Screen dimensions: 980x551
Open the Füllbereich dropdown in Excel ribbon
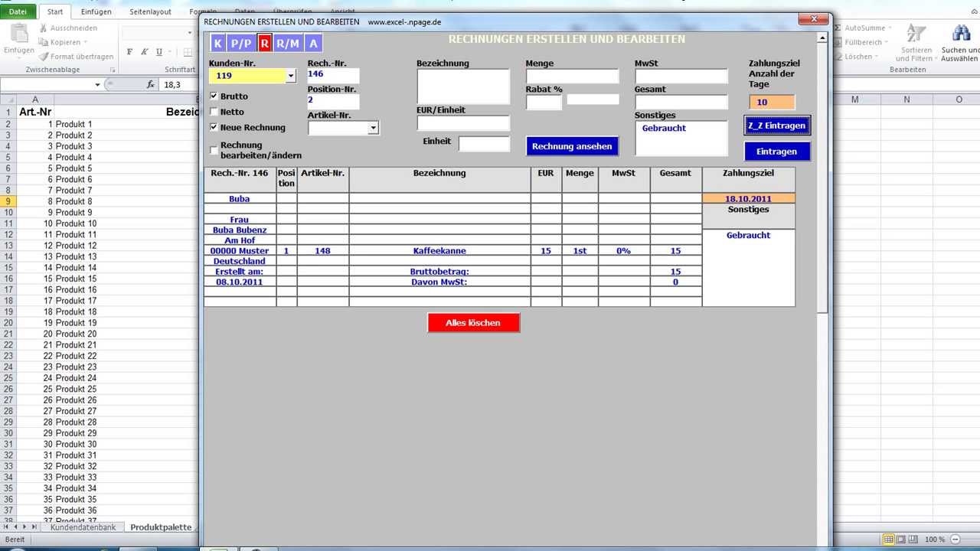[x=886, y=43]
